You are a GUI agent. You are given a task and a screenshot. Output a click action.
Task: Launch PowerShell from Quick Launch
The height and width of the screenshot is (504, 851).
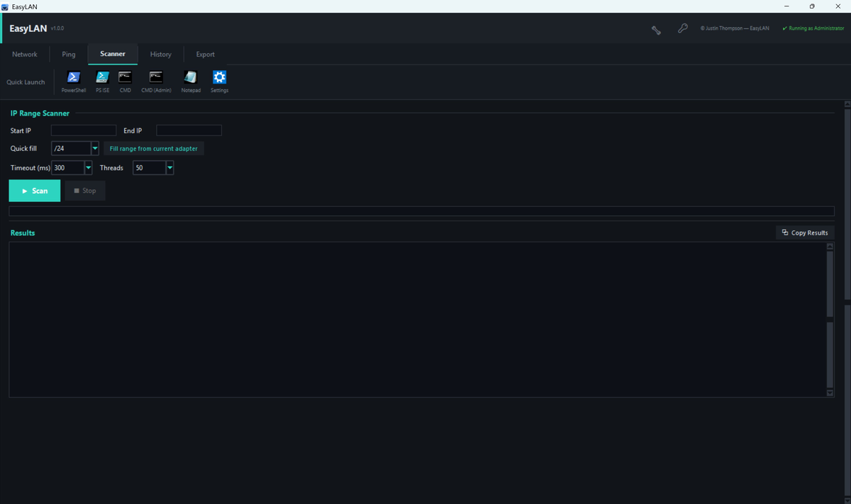(74, 77)
